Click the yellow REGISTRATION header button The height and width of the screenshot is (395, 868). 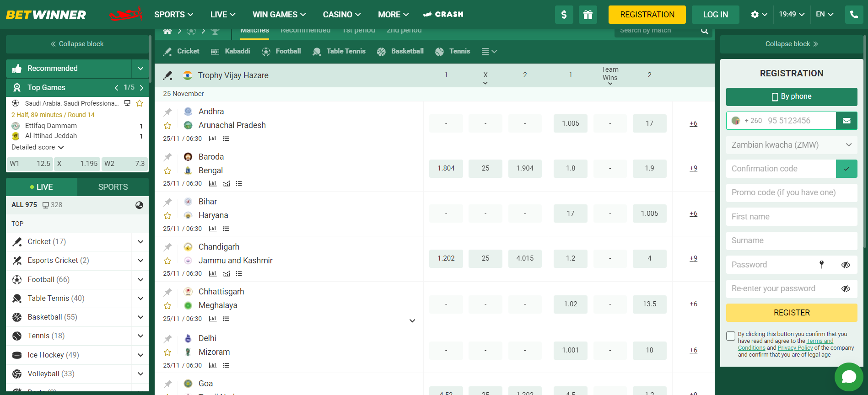(x=647, y=15)
